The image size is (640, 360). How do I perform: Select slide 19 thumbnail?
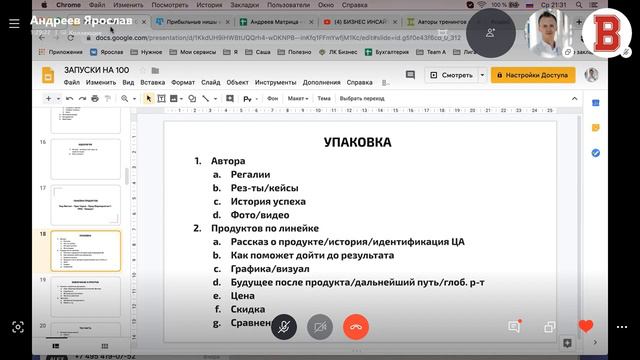(x=86, y=297)
